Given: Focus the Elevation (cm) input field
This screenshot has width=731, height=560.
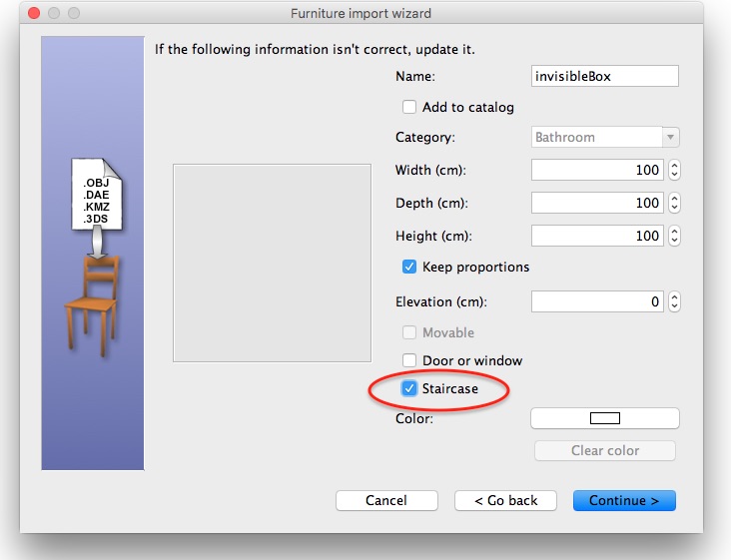Looking at the screenshot, I should point(596,301).
